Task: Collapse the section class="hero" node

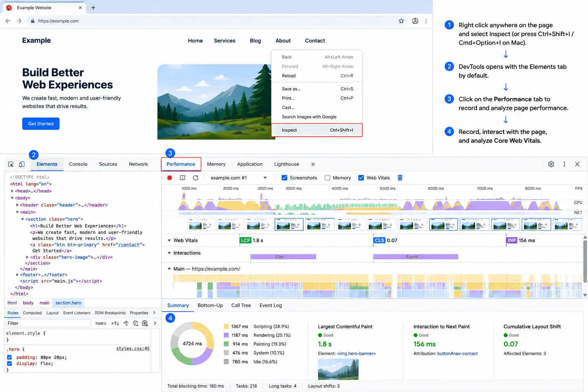Action: click(x=22, y=219)
